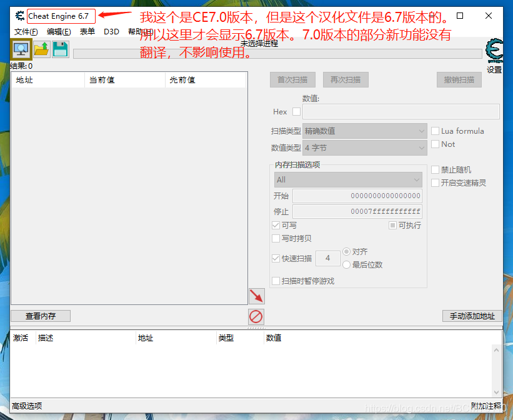Image resolution: width=513 pixels, height=420 pixels.
Task: Click the 再次扫描 button
Action: [346, 79]
